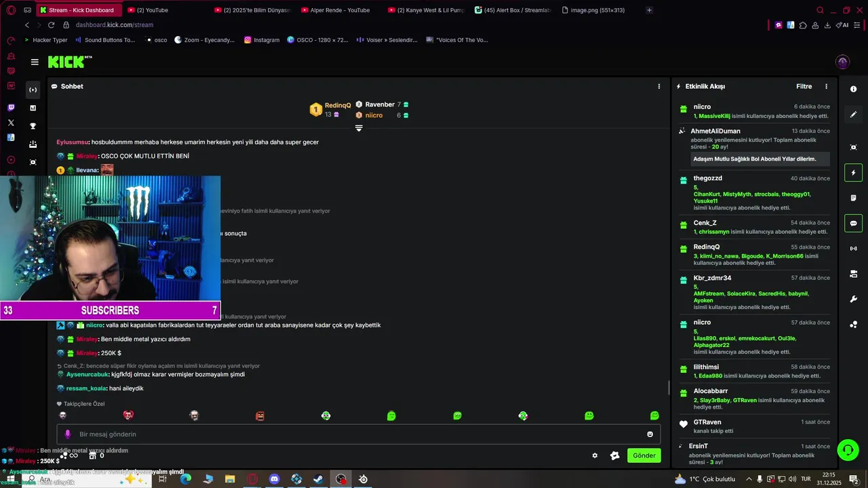Image resolution: width=868 pixels, height=488 pixels.
Task: Open Windows notification center icon
Action: [853, 479]
